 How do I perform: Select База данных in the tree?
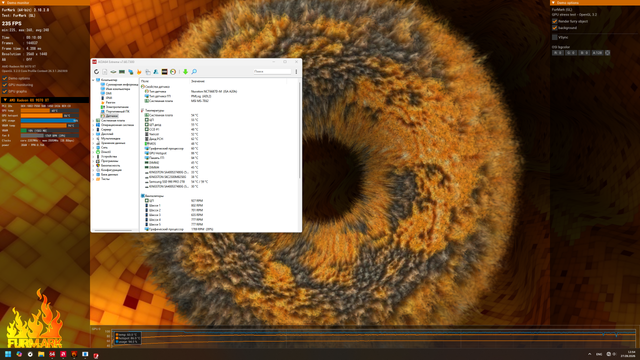[x=107, y=174]
